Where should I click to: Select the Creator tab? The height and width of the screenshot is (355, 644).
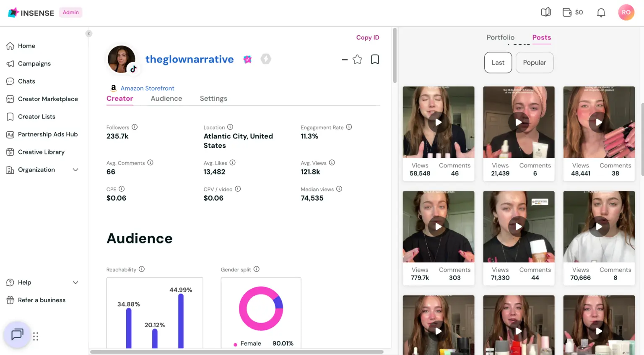[x=119, y=99]
